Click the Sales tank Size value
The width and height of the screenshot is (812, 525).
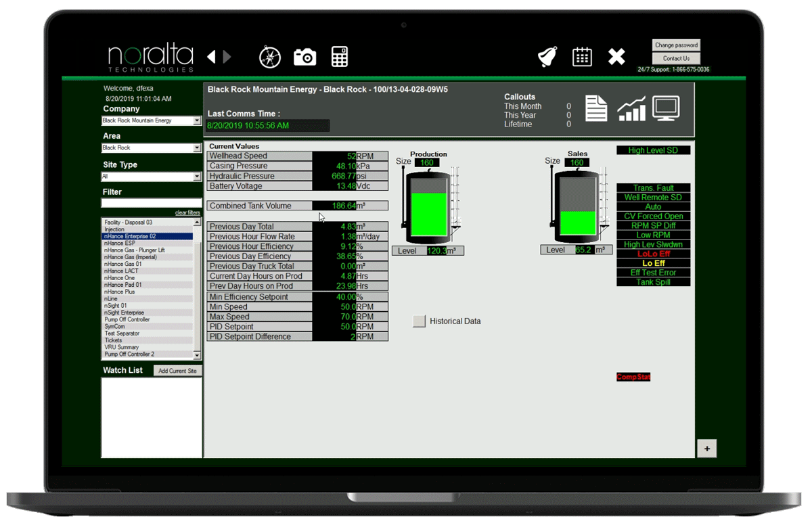576,162
